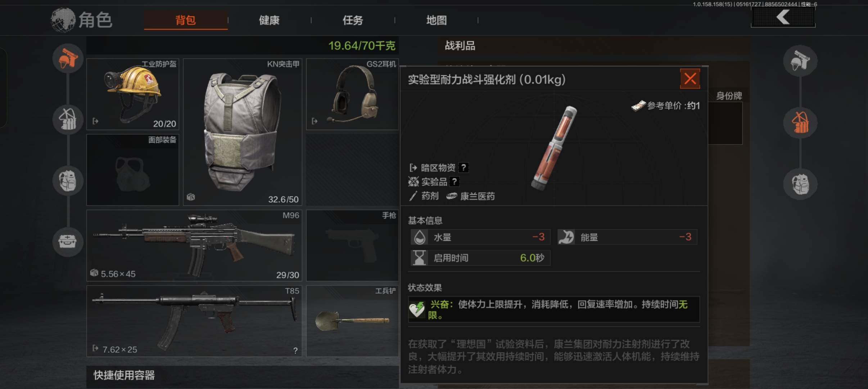868x389 pixels.
Task: Click the KN突击甲 body armor slot
Action: coord(243,132)
